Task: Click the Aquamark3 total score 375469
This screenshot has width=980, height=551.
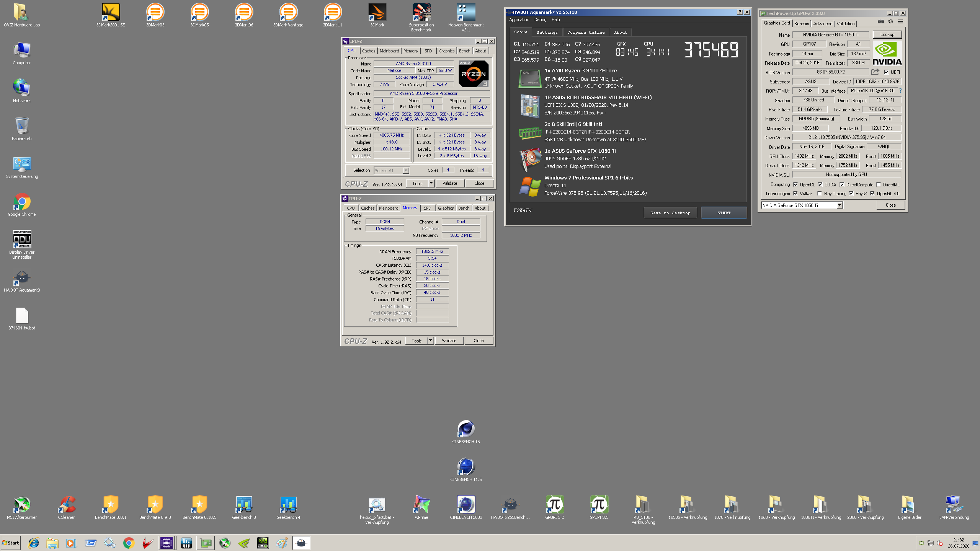Action: coord(711,49)
